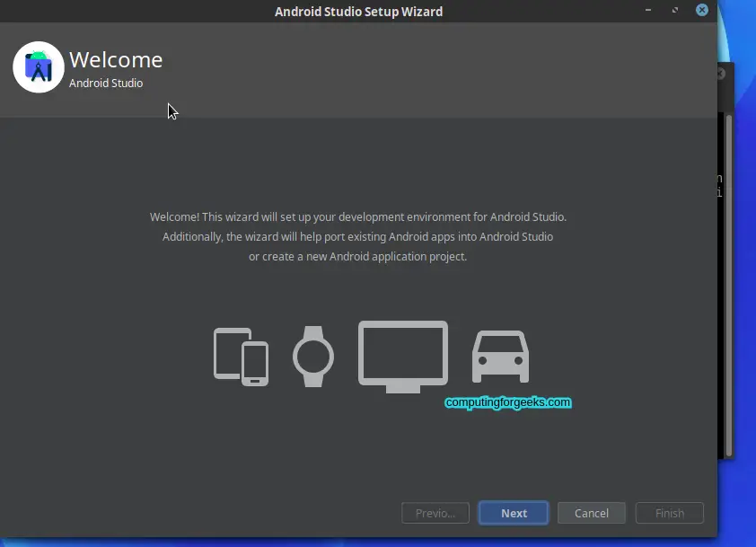Click the TV screen icon

click(403, 357)
